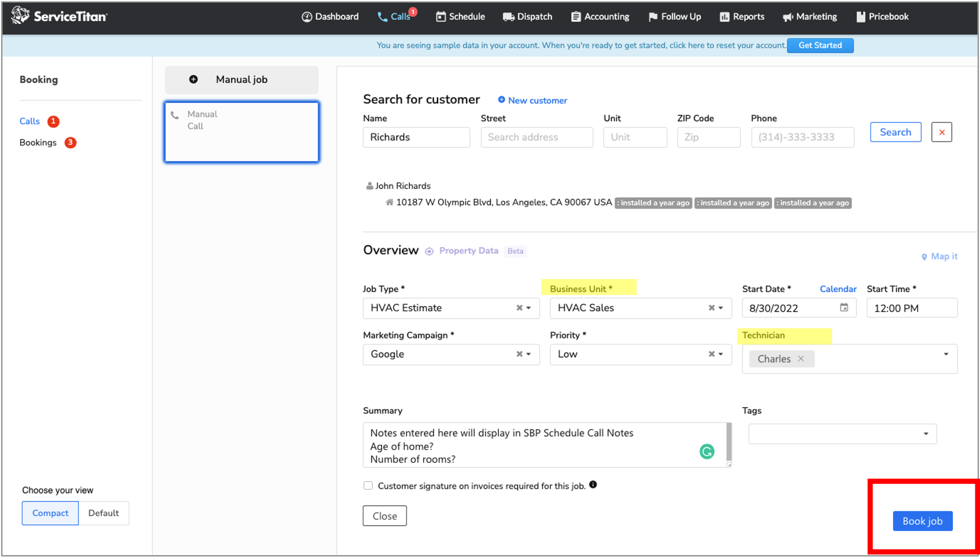
Task: Clear the HVAC Estimate job type selection
Action: 519,308
